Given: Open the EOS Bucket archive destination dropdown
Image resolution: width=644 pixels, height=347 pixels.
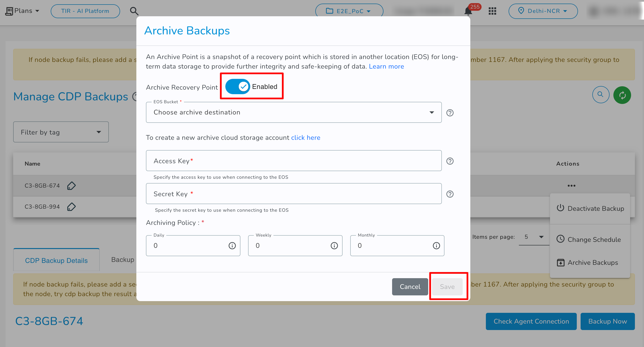Looking at the screenshot, I should tap(294, 112).
